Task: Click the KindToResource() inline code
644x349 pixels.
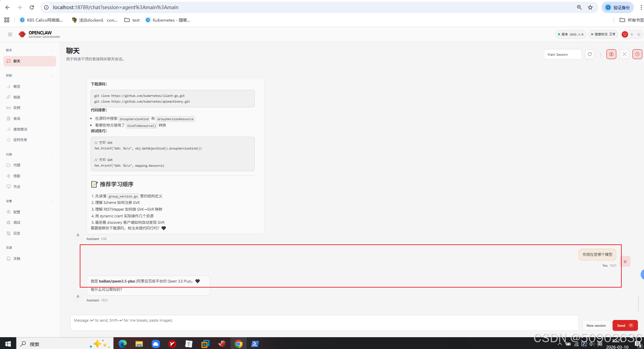Action: point(142,126)
